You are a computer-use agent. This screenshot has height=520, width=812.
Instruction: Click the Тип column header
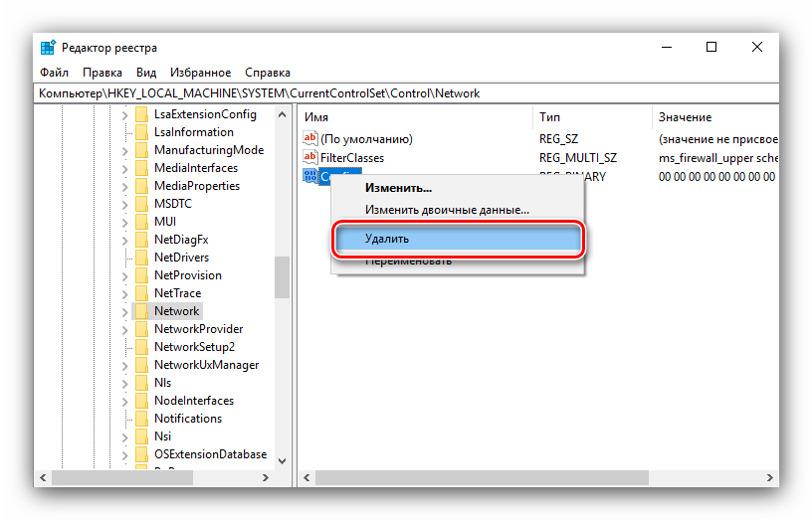(549, 117)
